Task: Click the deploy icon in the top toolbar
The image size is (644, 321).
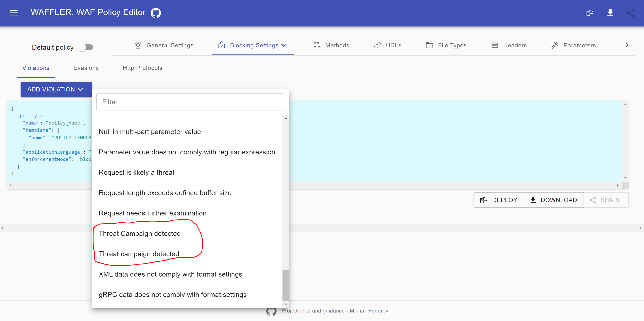Action: click(589, 13)
